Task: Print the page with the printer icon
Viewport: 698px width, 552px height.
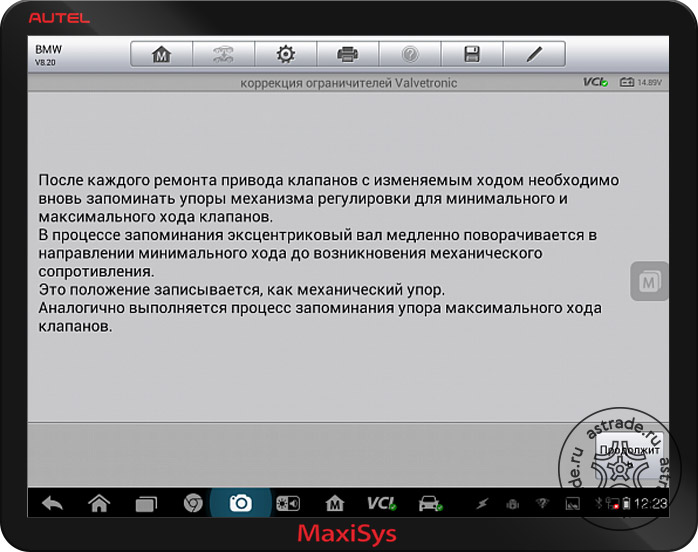Action: [x=347, y=54]
